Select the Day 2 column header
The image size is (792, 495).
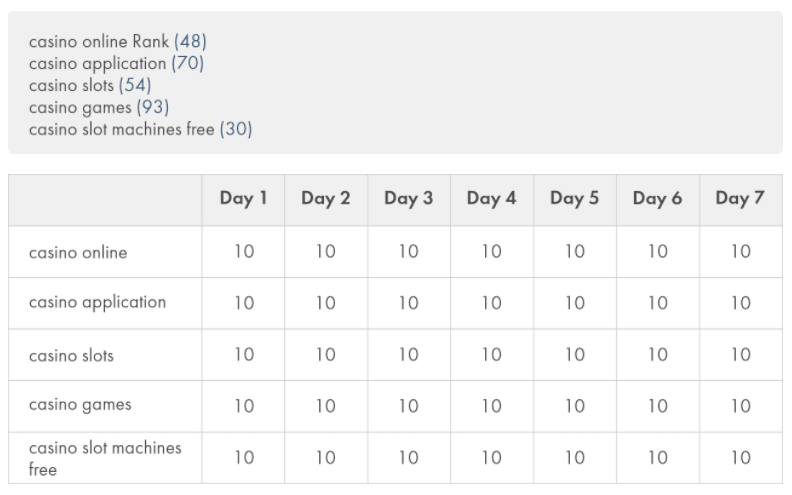point(326,199)
